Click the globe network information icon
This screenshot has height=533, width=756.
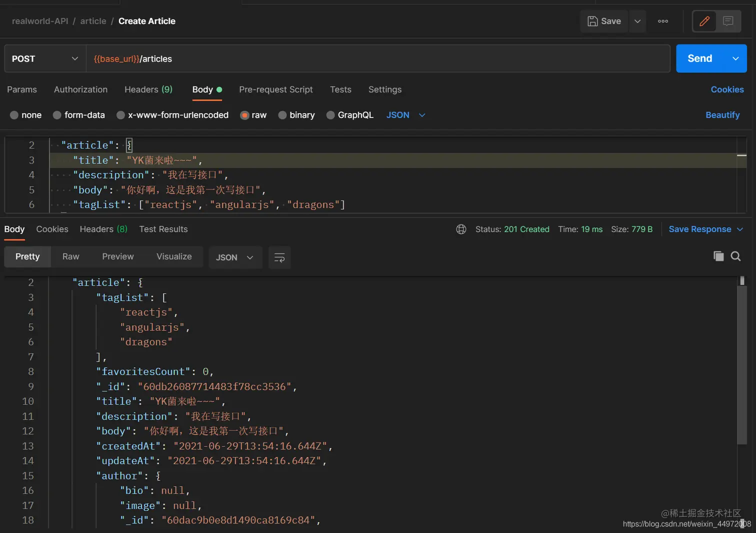tap(461, 229)
